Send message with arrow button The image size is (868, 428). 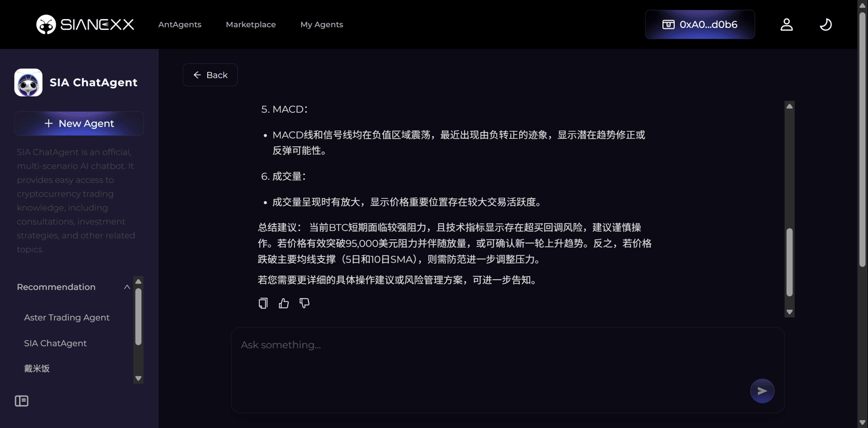click(762, 391)
